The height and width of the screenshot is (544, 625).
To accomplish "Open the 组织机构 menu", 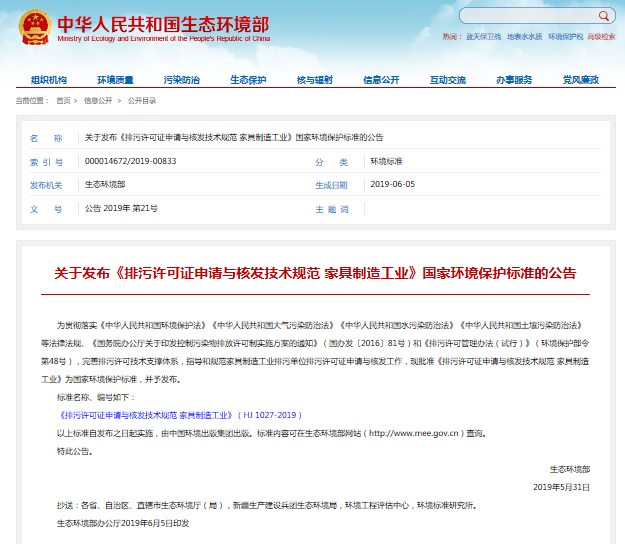I will pyautogui.click(x=48, y=79).
